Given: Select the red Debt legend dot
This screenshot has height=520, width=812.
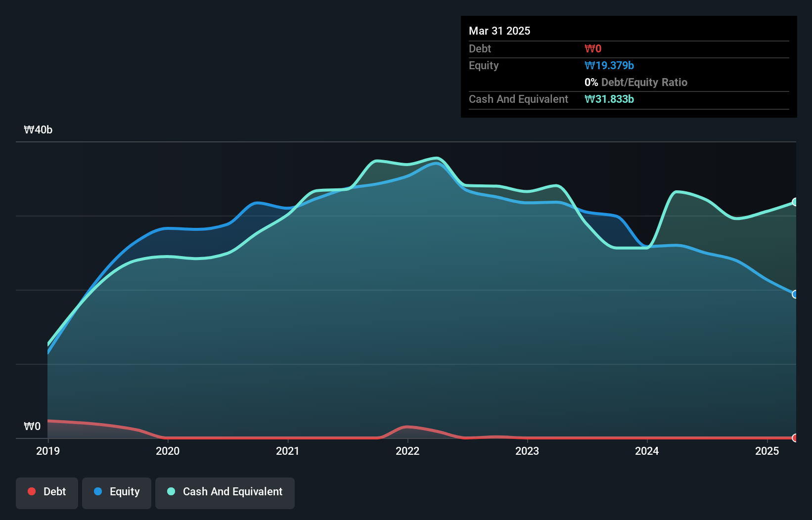Looking at the screenshot, I should (32, 492).
